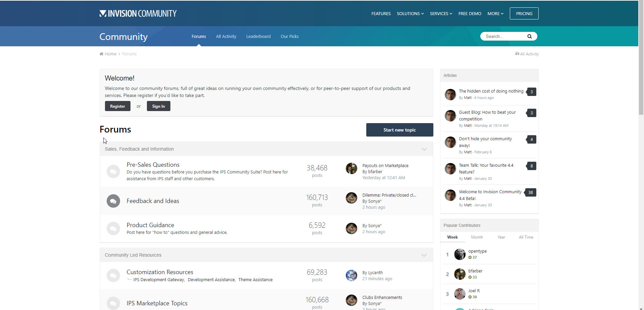
Task: Click Matt's avatar beside 'The hidden cost' article
Action: (x=450, y=95)
